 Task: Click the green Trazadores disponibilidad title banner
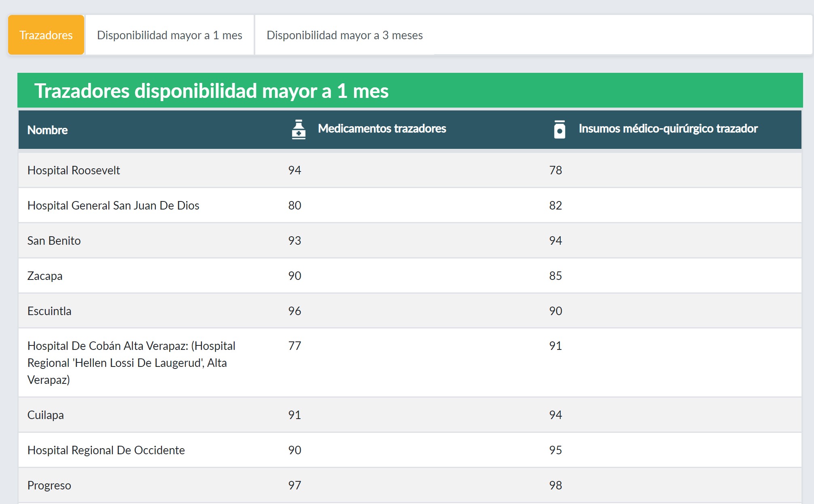[410, 90]
